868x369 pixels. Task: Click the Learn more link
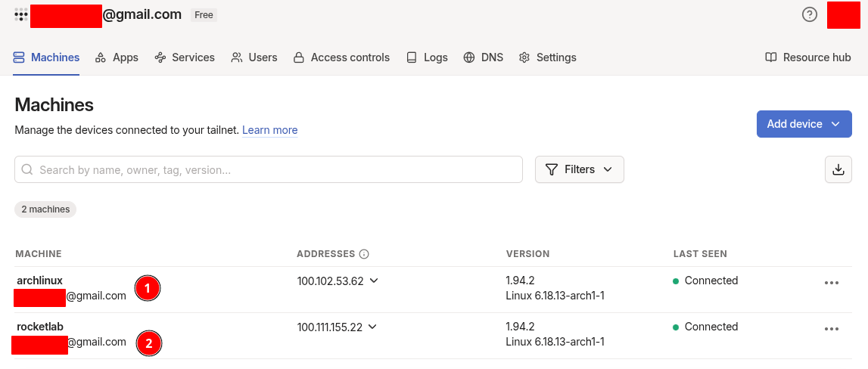[269, 130]
